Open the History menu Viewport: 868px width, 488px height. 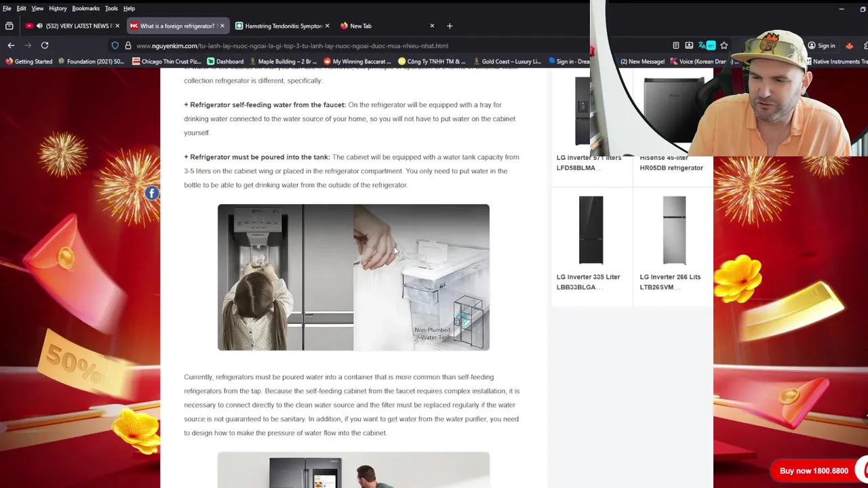tap(58, 8)
